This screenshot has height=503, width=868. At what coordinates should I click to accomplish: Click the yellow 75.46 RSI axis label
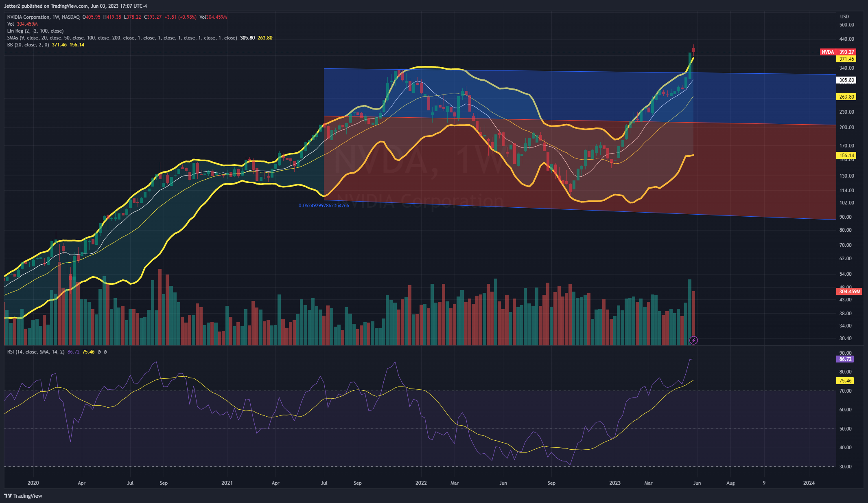pyautogui.click(x=845, y=381)
